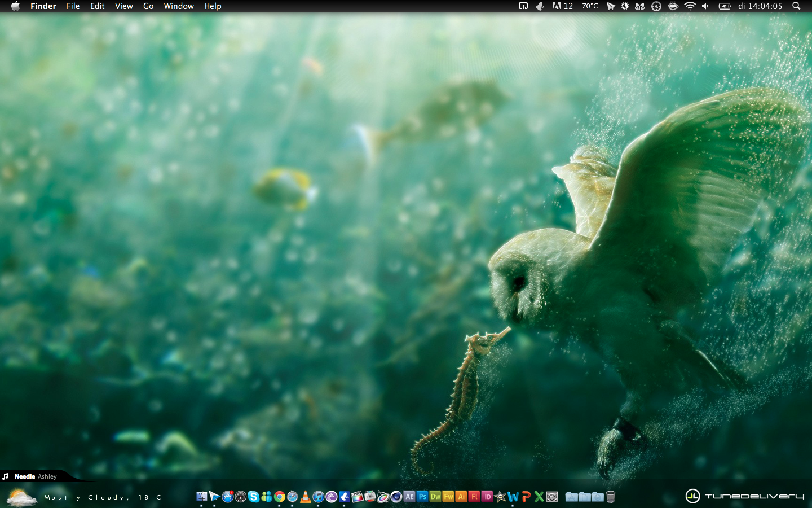Open the Applications folder stack in dock
812x508 pixels.
(571, 497)
